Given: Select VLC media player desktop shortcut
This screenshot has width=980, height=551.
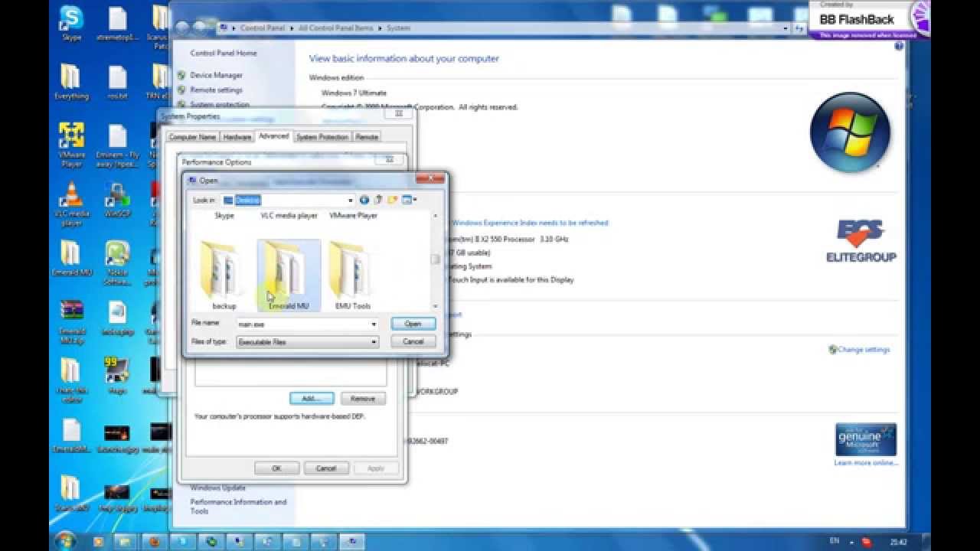Looking at the screenshot, I should pos(71,204).
